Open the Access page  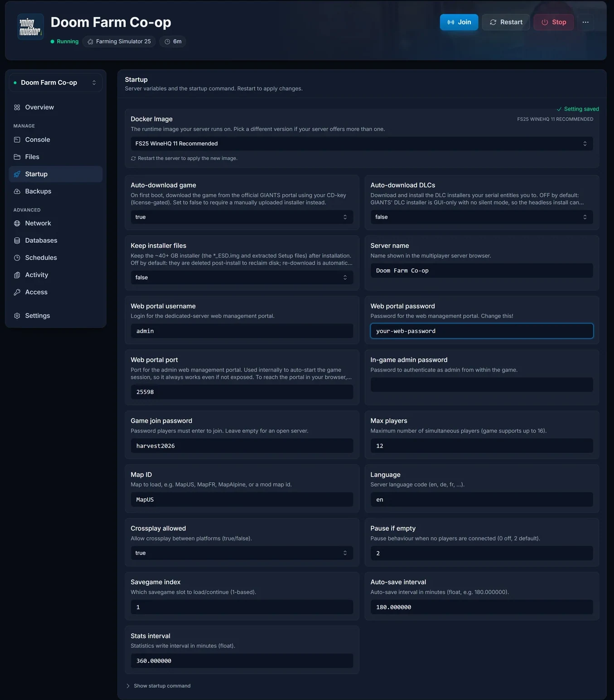[x=56, y=292]
